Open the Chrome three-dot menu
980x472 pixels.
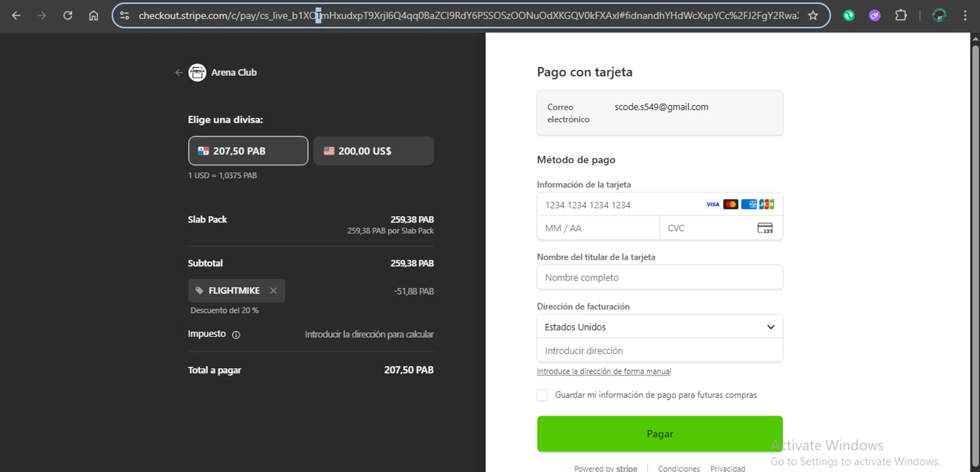click(965, 16)
